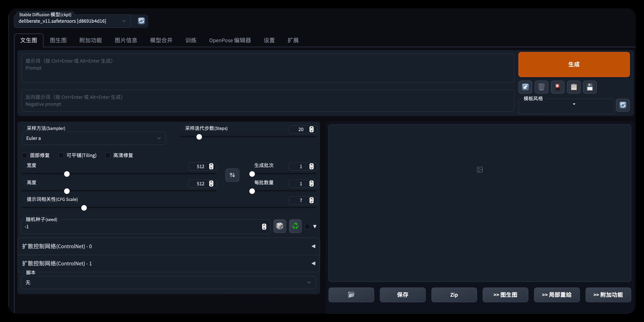Send to >> 附加功能
Viewport: 644px width, 322px height.
tap(608, 295)
